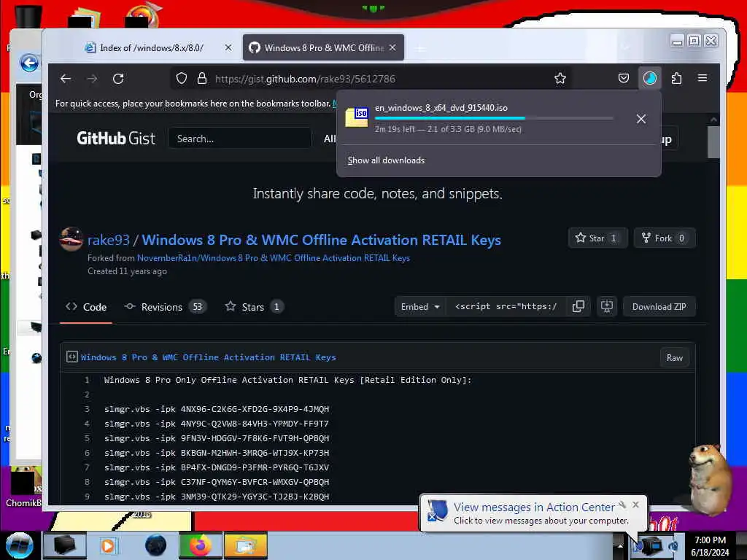The image size is (747, 560).
Task: Click the ISO file icon in downloads
Action: 357,117
